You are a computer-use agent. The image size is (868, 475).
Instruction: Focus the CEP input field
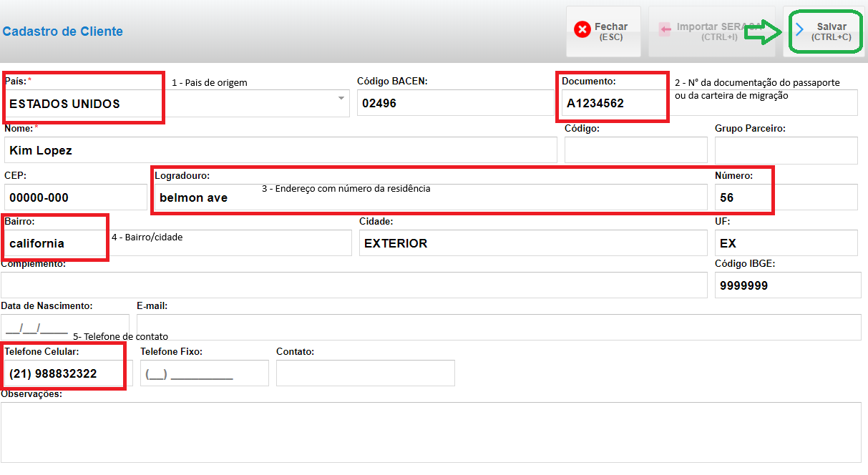pyautogui.click(x=74, y=197)
